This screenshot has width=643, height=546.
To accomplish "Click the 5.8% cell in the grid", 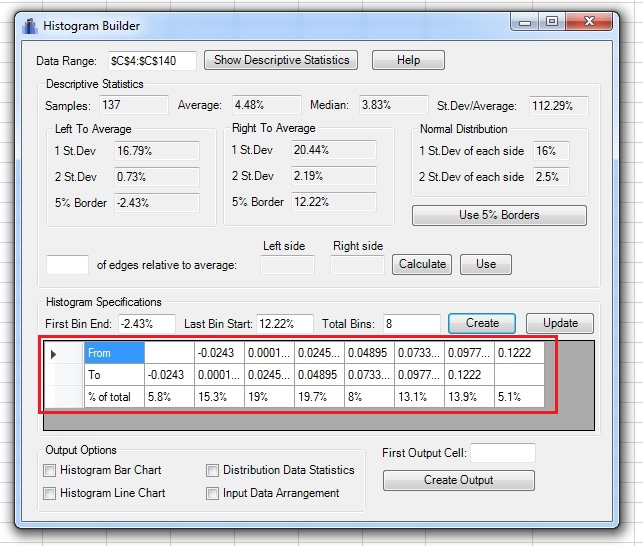I will (x=169, y=397).
